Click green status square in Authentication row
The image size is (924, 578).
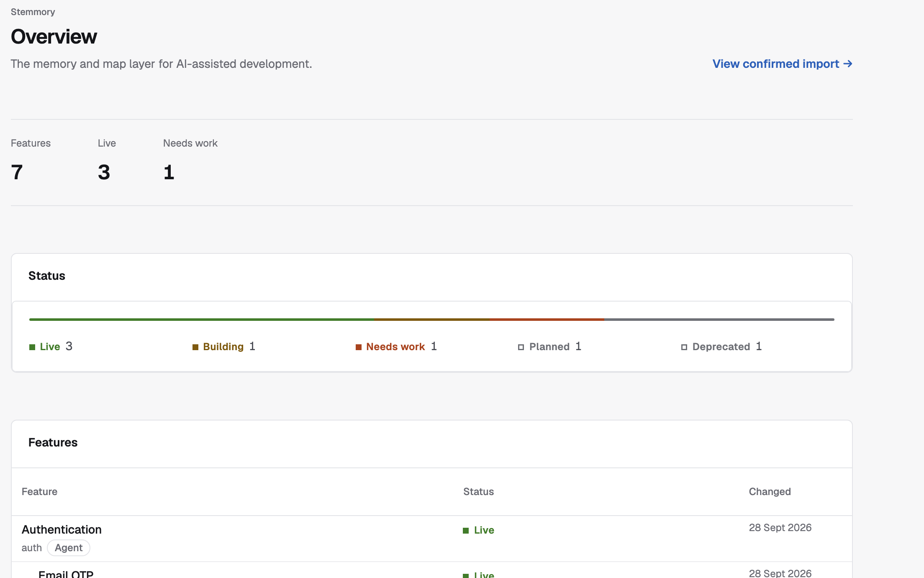466,531
